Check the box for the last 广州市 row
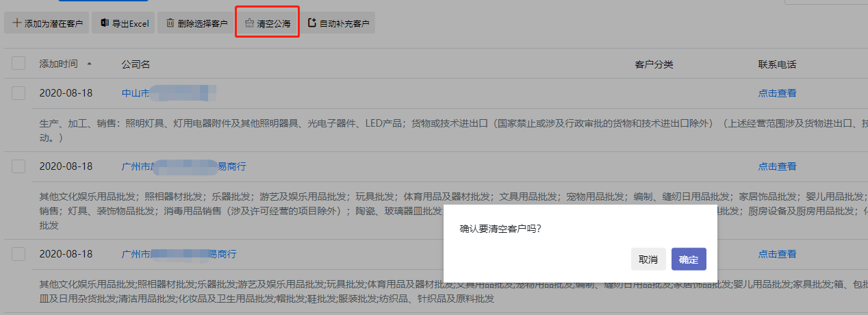This screenshot has width=868, height=315. pos(18,254)
